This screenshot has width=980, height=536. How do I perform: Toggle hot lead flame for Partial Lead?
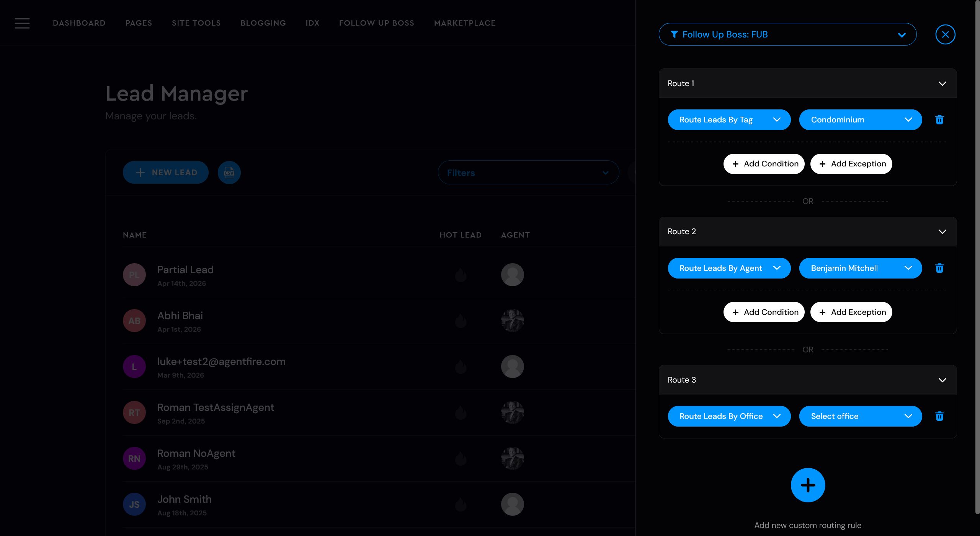461,275
